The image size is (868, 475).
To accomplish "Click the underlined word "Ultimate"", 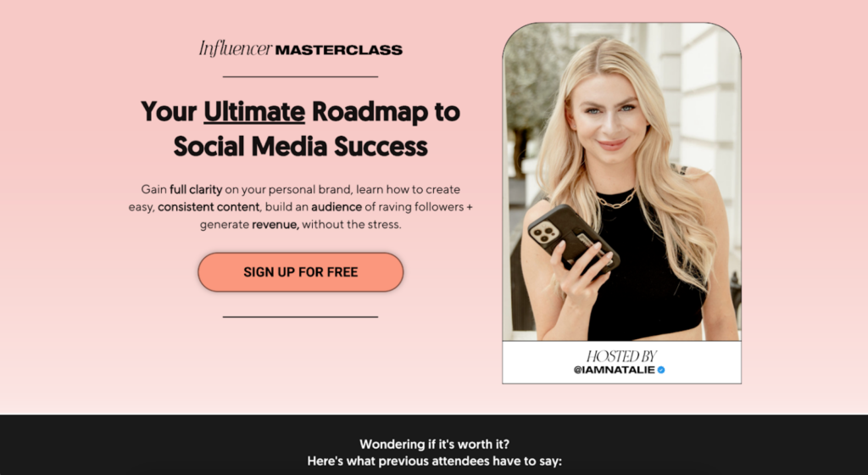I will pyautogui.click(x=254, y=111).
